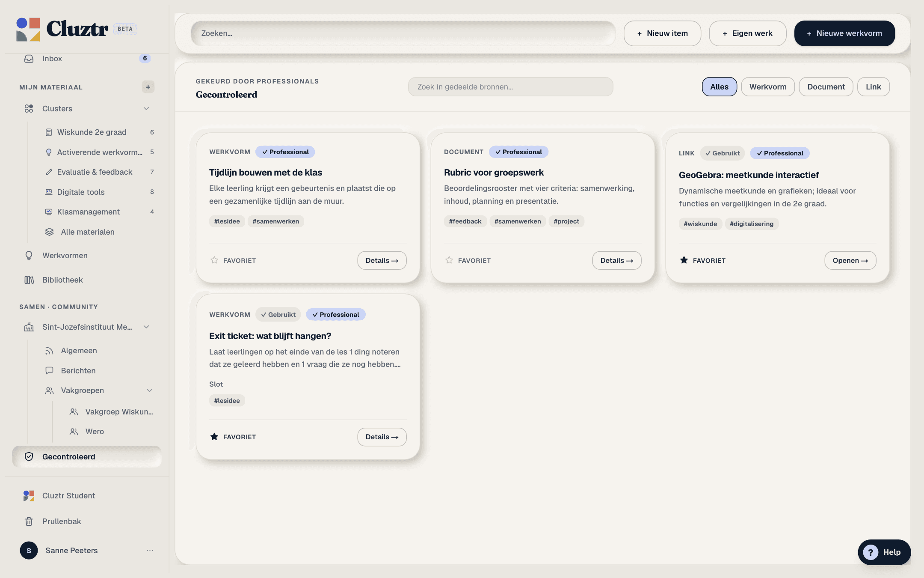Open Wiskunde 2e graad cluster
This screenshot has width=924, height=578.
99,132
